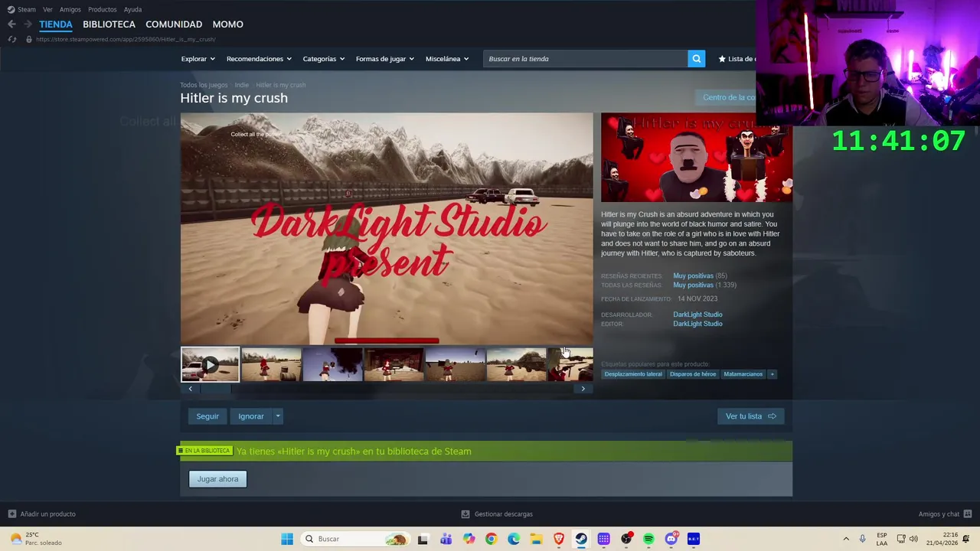Open Brave browser from the taskbar
Viewport: 980px width, 551px height.
[x=559, y=539]
